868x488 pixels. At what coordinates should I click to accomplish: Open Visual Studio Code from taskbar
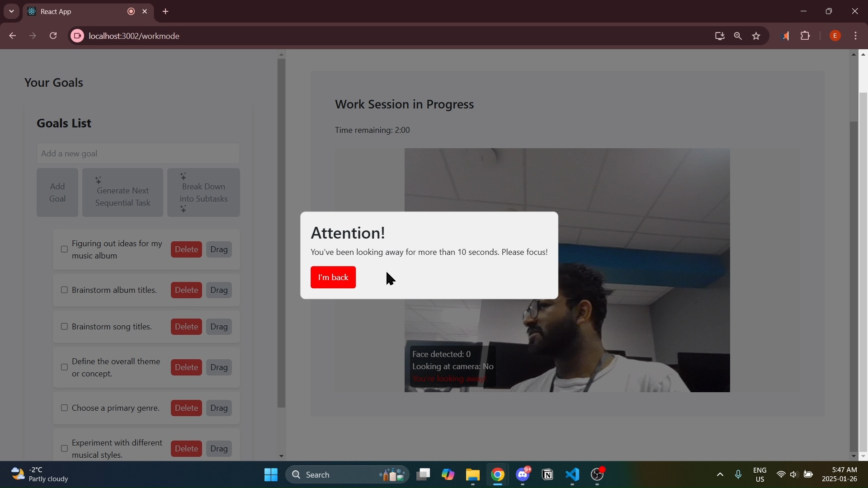pyautogui.click(x=573, y=475)
